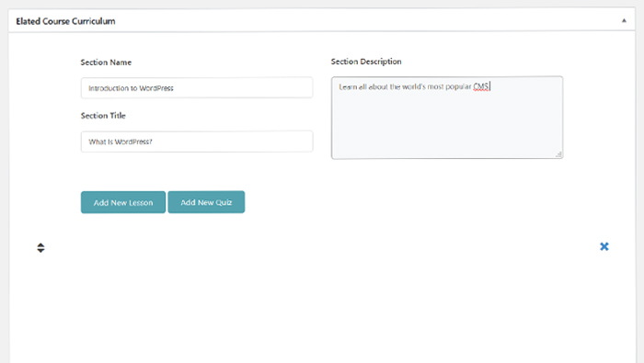Image resolution: width=644 pixels, height=363 pixels.
Task: Click the misspelled word CMS in description
Action: point(481,86)
